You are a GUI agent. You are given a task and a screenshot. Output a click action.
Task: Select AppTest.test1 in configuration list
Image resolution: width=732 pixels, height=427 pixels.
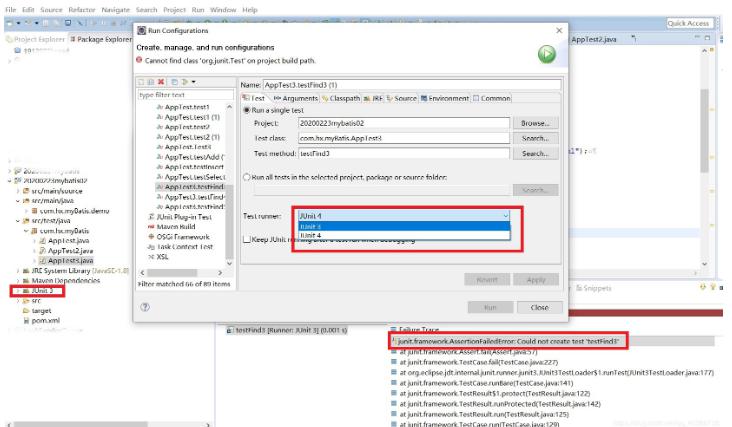pyautogui.click(x=187, y=107)
